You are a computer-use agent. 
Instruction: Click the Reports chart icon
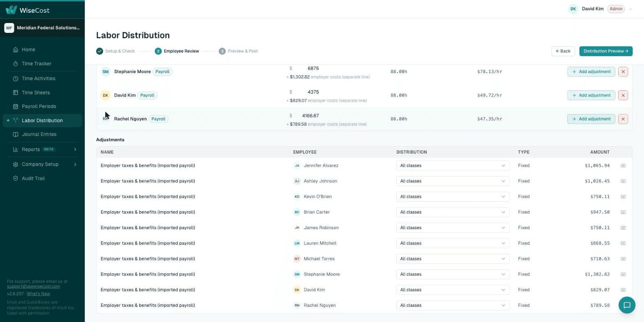tap(16, 149)
